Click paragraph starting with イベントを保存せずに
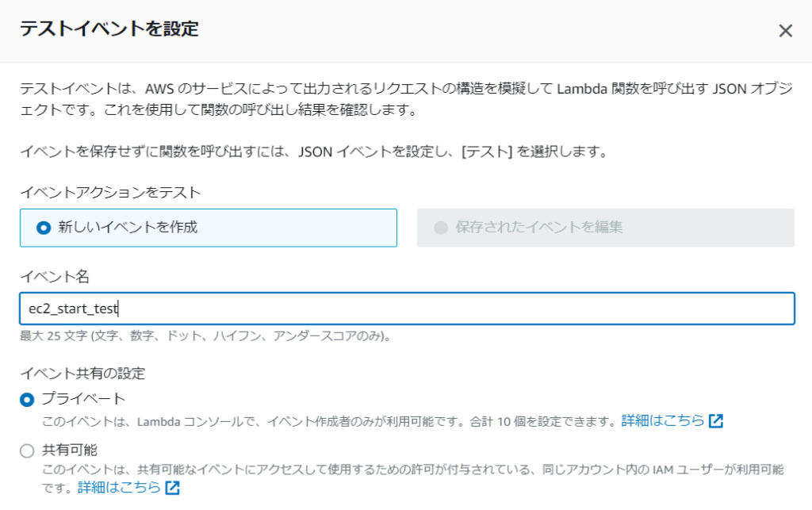 tap(313, 151)
